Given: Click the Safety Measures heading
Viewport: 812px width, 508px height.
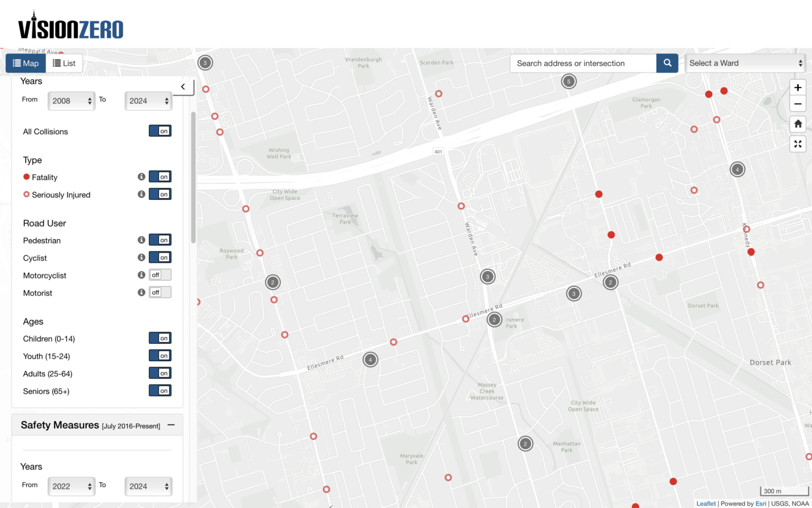Looking at the screenshot, I should click(x=60, y=425).
